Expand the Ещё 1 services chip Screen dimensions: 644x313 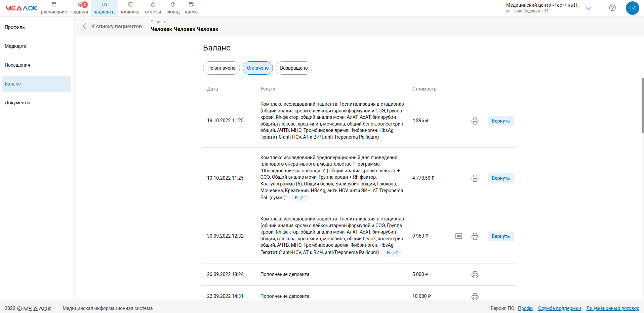coord(300,198)
